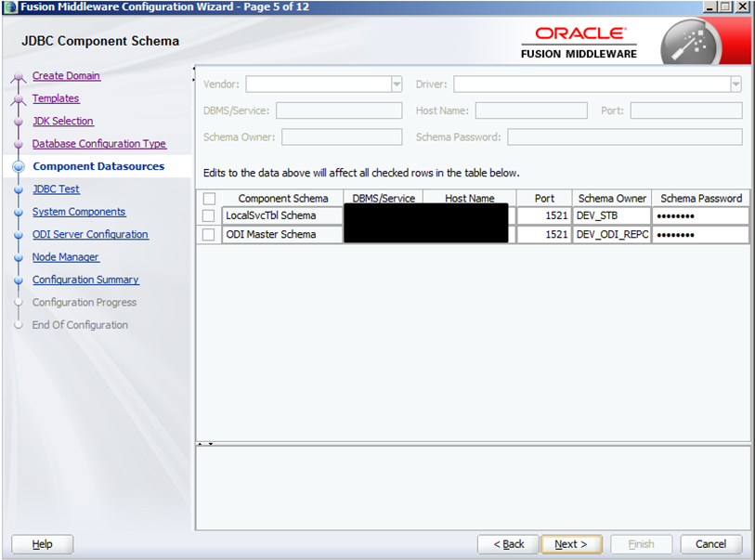Collapse the split pane divider arrows
755x560 pixels.
click(203, 444)
